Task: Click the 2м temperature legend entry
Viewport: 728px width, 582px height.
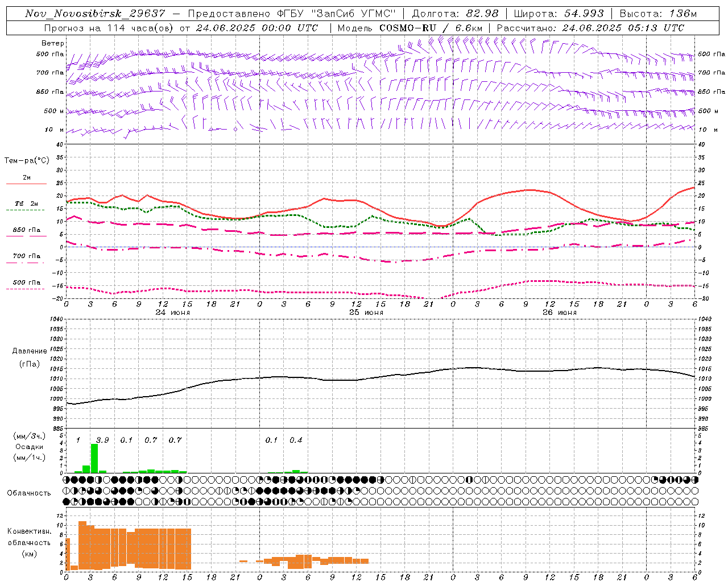Action: pyautogui.click(x=26, y=178)
